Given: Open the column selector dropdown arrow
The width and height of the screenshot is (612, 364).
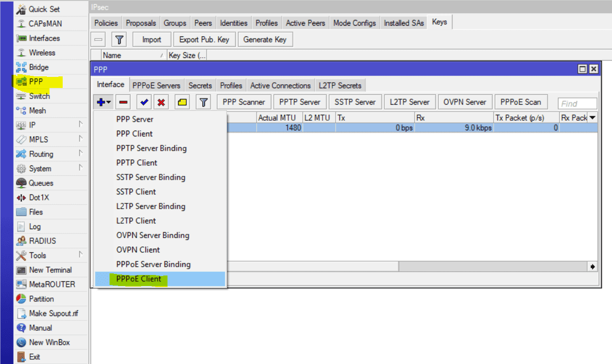Looking at the screenshot, I should (593, 118).
